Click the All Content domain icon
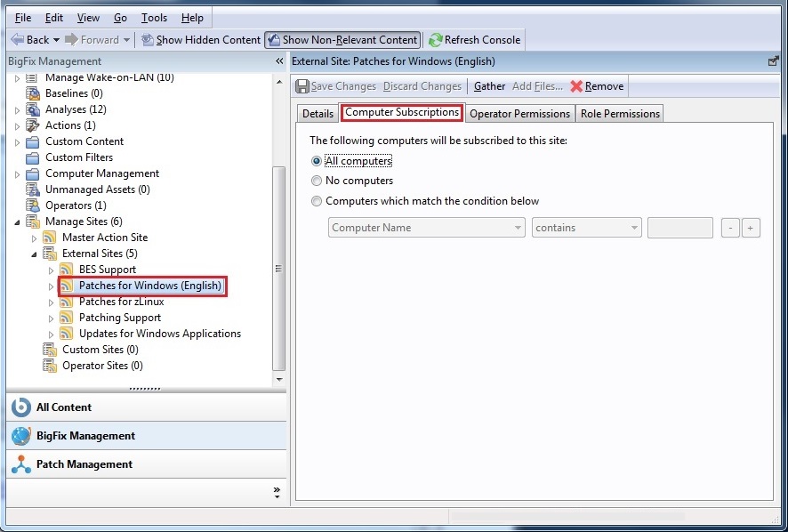This screenshot has height=532, width=788. [x=21, y=407]
